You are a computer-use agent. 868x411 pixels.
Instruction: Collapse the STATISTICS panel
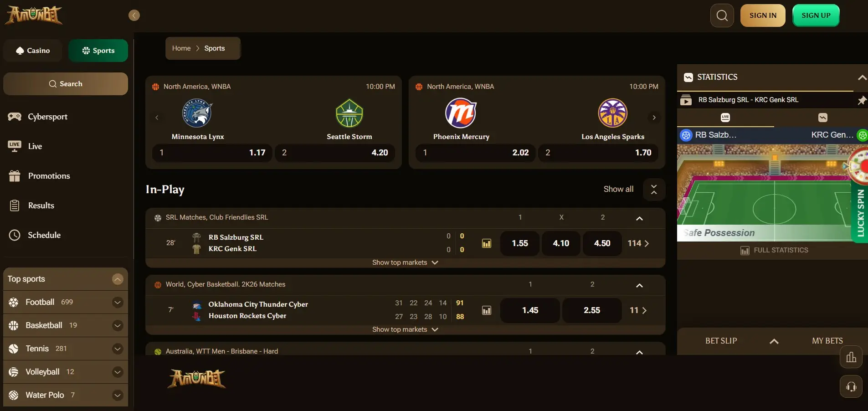click(x=862, y=77)
